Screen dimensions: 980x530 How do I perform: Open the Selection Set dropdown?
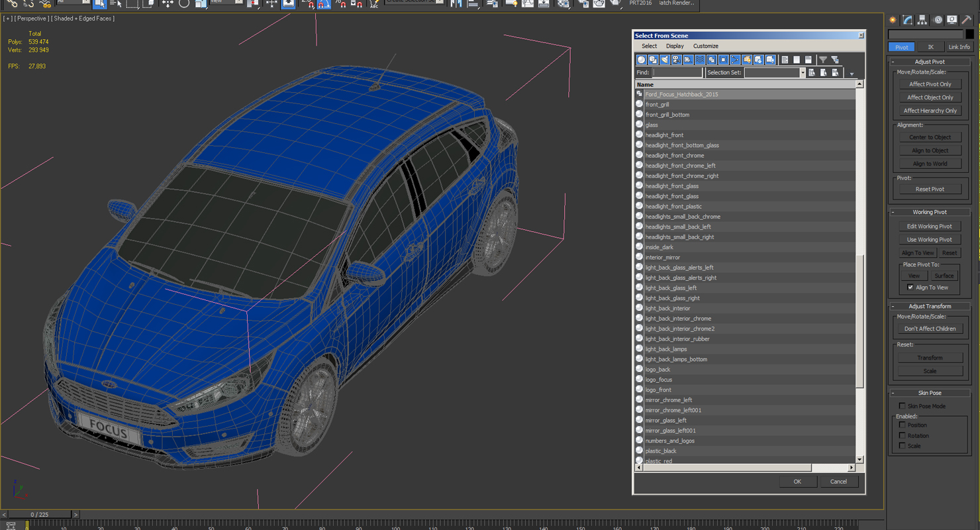(802, 73)
